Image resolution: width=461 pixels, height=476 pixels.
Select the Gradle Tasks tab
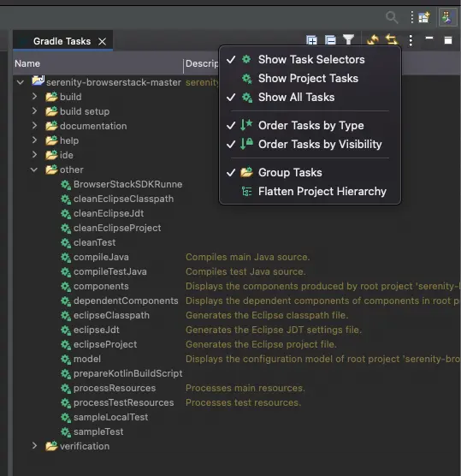[x=62, y=41]
